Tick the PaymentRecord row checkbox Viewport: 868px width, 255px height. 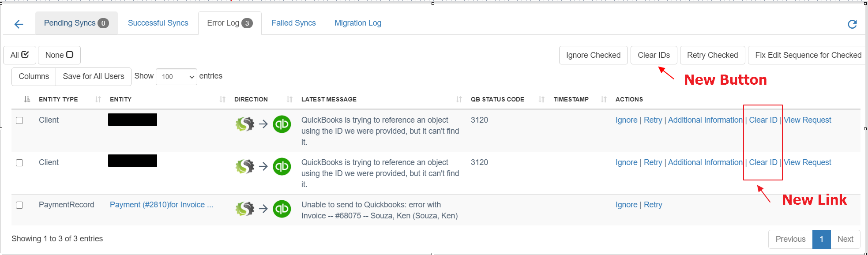click(x=19, y=205)
